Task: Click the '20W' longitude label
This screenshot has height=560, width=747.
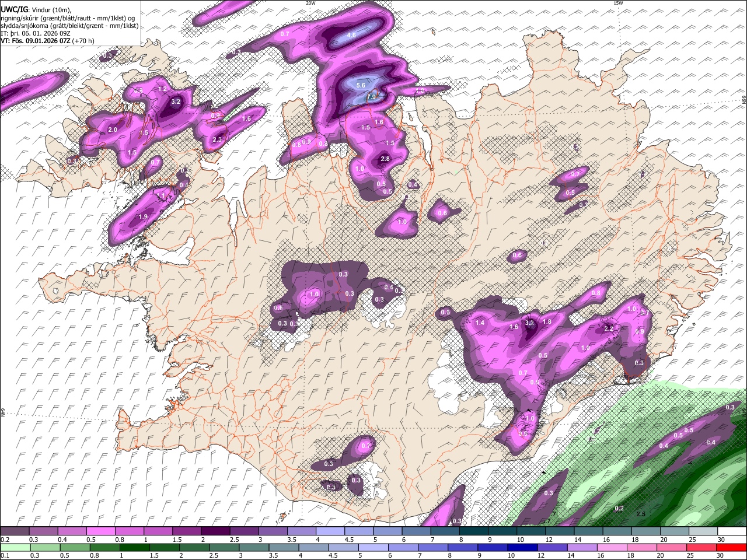Action: click(x=310, y=3)
